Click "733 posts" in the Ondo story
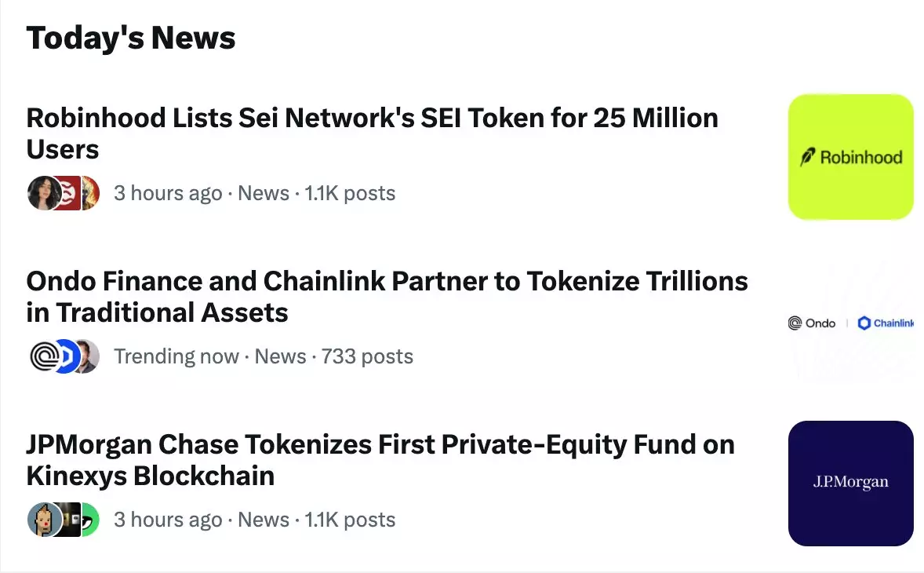The height and width of the screenshot is (573, 924). click(x=367, y=356)
